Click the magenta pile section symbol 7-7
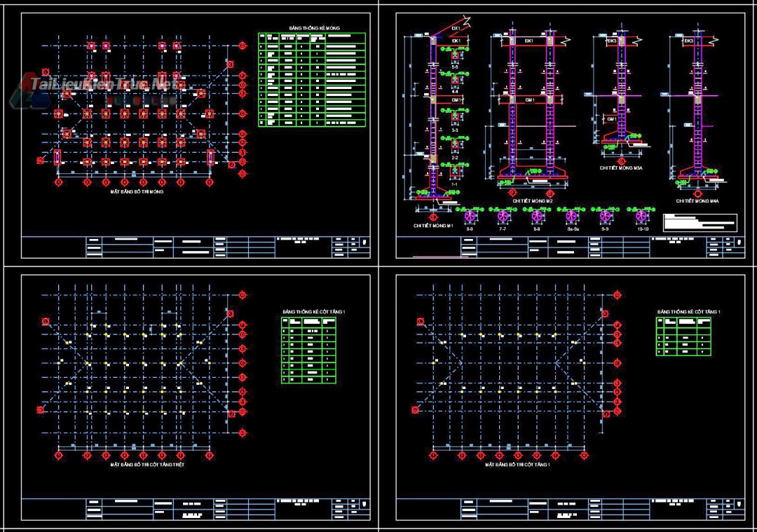 tap(503, 216)
